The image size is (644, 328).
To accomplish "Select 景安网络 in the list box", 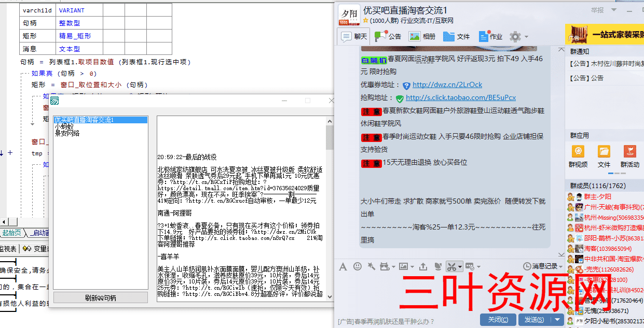I will (67, 133).
